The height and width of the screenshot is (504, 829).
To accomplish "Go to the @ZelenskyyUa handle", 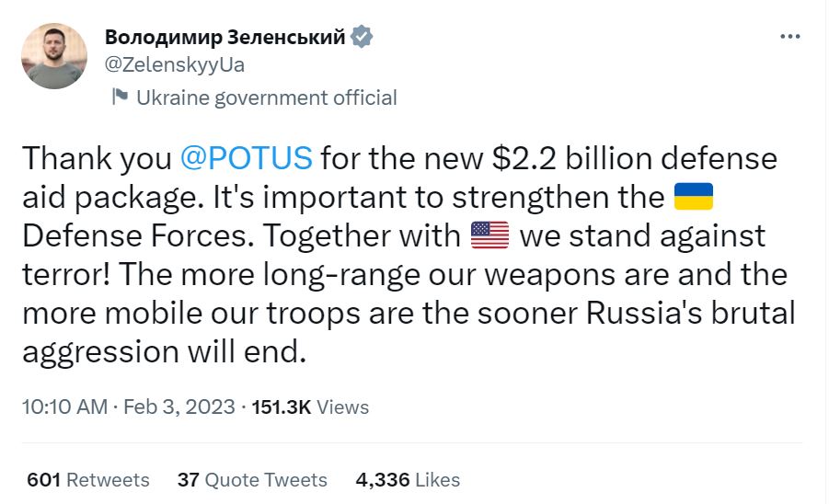I will (176, 65).
